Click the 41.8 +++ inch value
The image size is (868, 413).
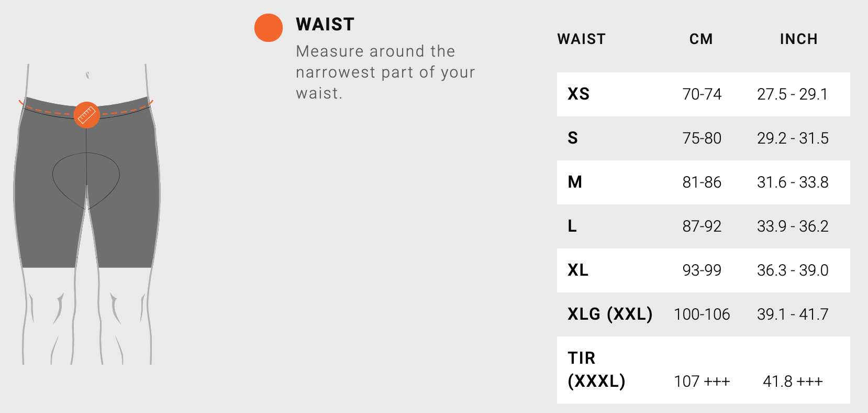pos(793,382)
